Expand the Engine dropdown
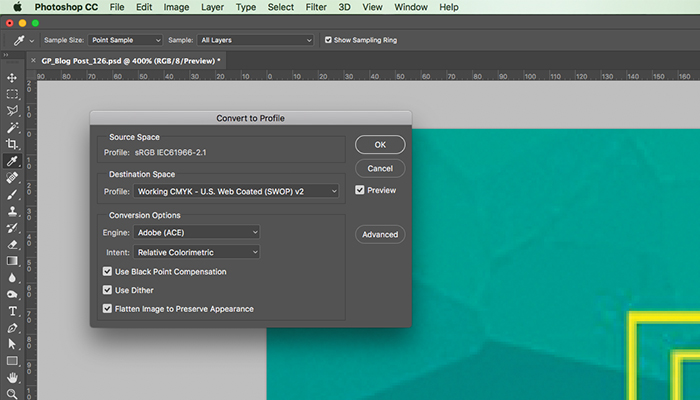This screenshot has height=400, width=700. pyautogui.click(x=197, y=232)
